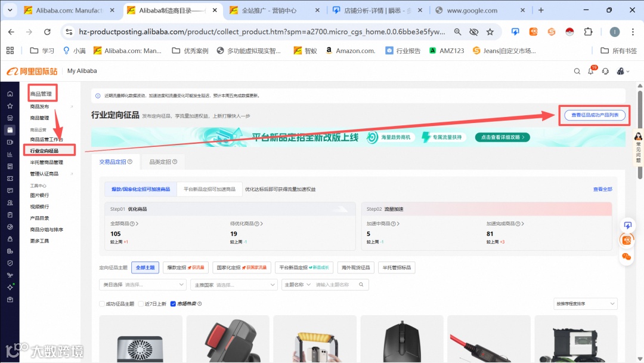Click help icon next to 交易品定招
644x363 pixels.
point(130,162)
